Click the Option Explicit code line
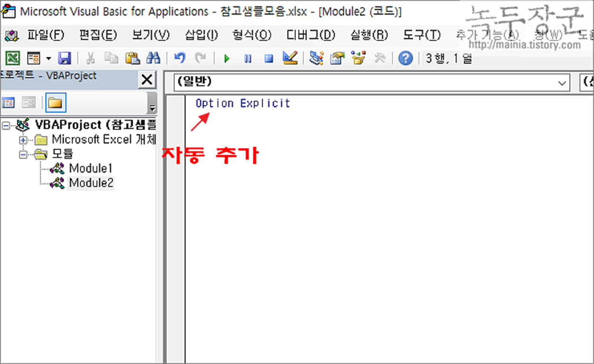This screenshot has height=364, width=594. point(243,103)
